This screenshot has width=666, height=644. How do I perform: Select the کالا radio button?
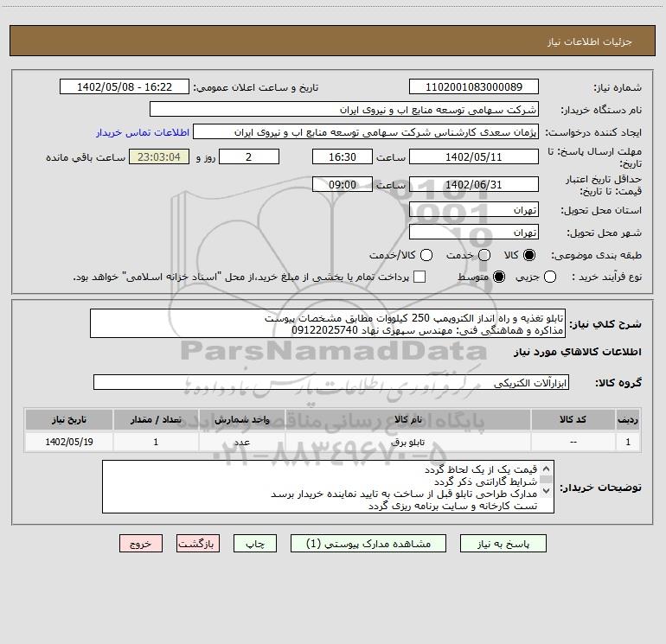[529, 255]
